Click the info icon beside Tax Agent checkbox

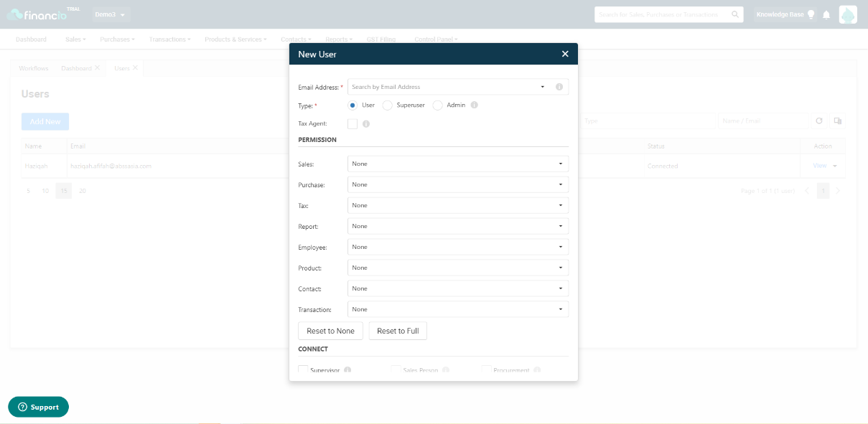point(366,124)
